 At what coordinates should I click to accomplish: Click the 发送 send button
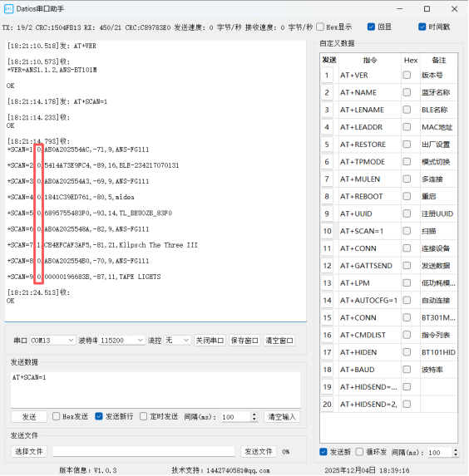coord(29,417)
